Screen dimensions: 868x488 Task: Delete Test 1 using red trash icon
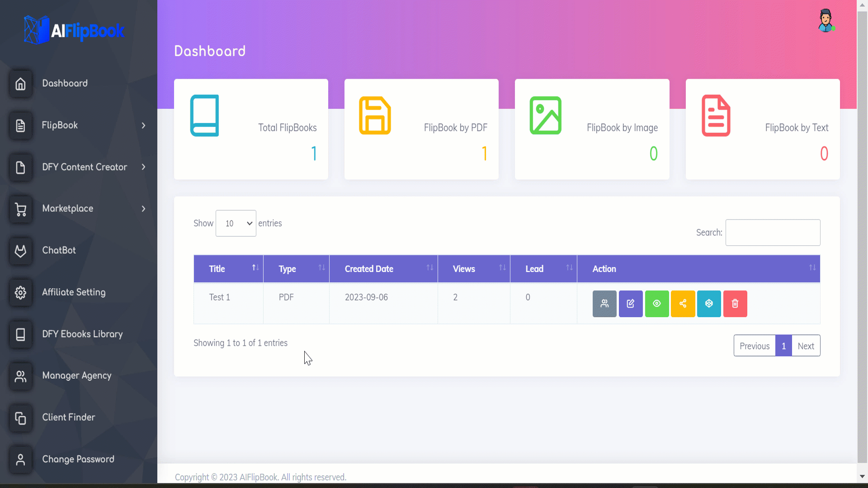(735, 304)
